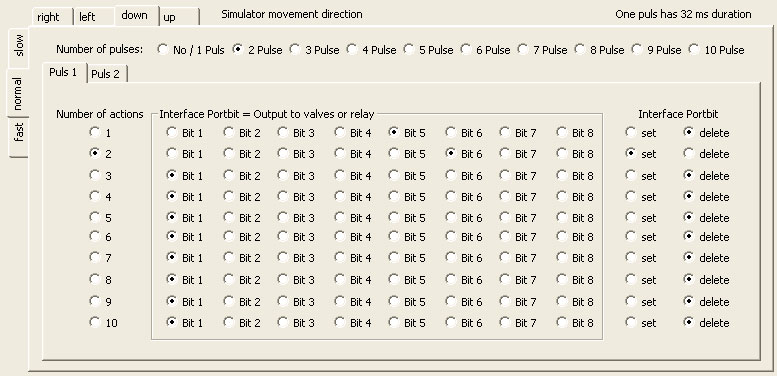Image resolution: width=777 pixels, height=376 pixels.
Task: Choose delete for action row 4
Action: (x=688, y=196)
